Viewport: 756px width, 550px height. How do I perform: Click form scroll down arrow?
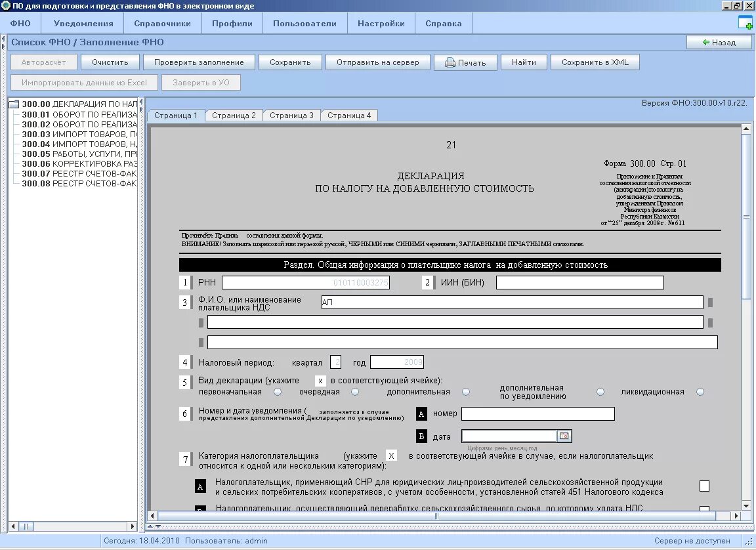coord(746,505)
